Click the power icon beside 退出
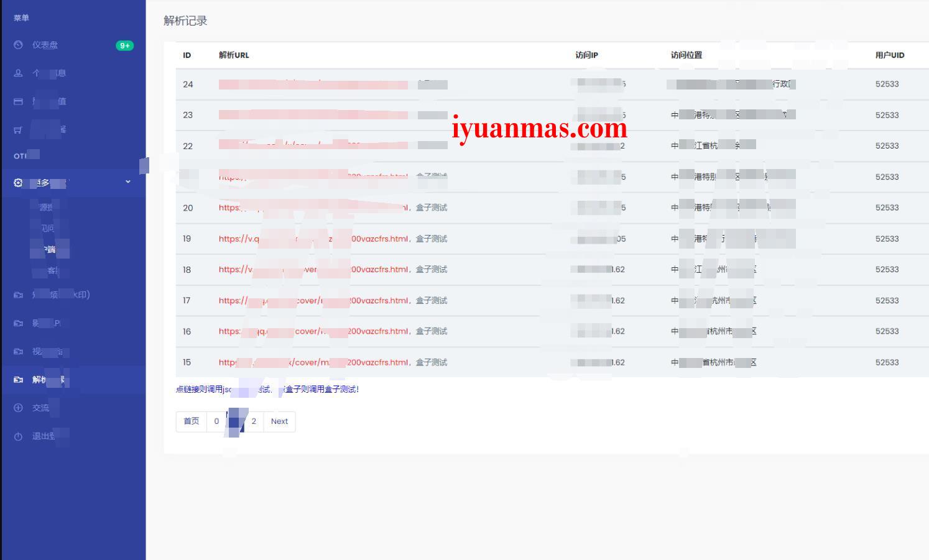929x560 pixels. (18, 436)
